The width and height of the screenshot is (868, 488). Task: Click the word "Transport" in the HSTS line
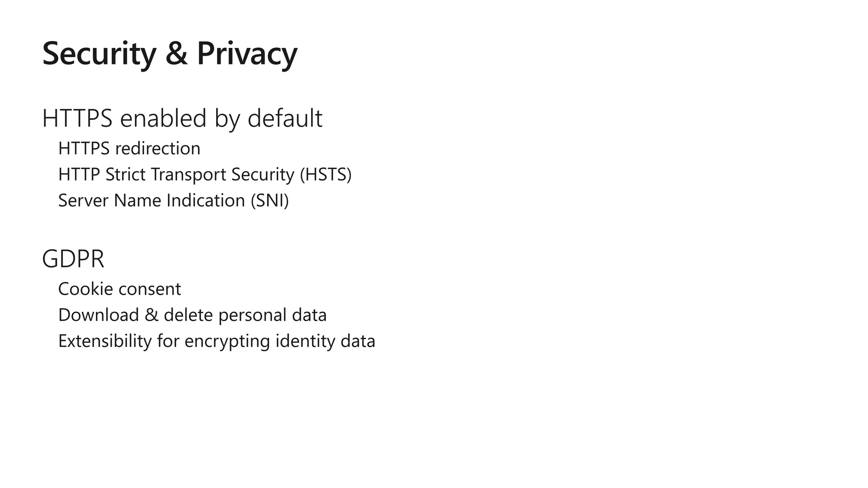[x=188, y=175]
